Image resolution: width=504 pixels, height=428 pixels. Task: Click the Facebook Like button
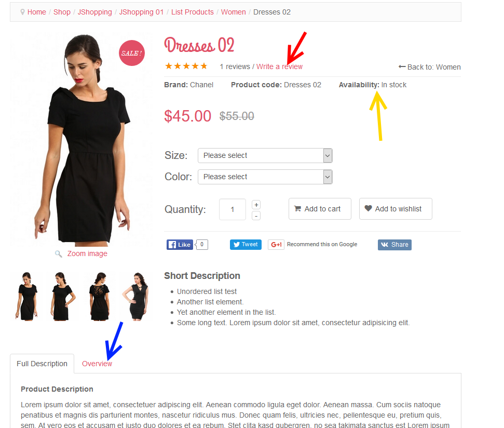coord(180,245)
